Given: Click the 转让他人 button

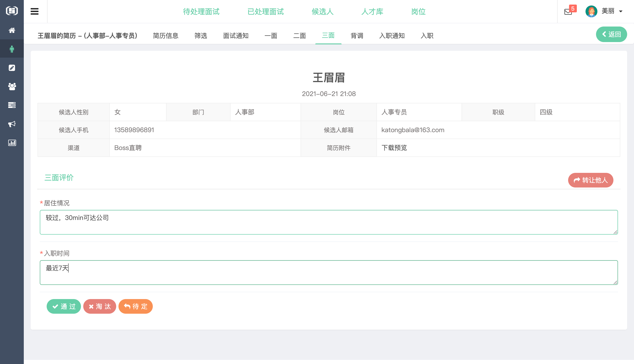Looking at the screenshot, I should coord(591,180).
